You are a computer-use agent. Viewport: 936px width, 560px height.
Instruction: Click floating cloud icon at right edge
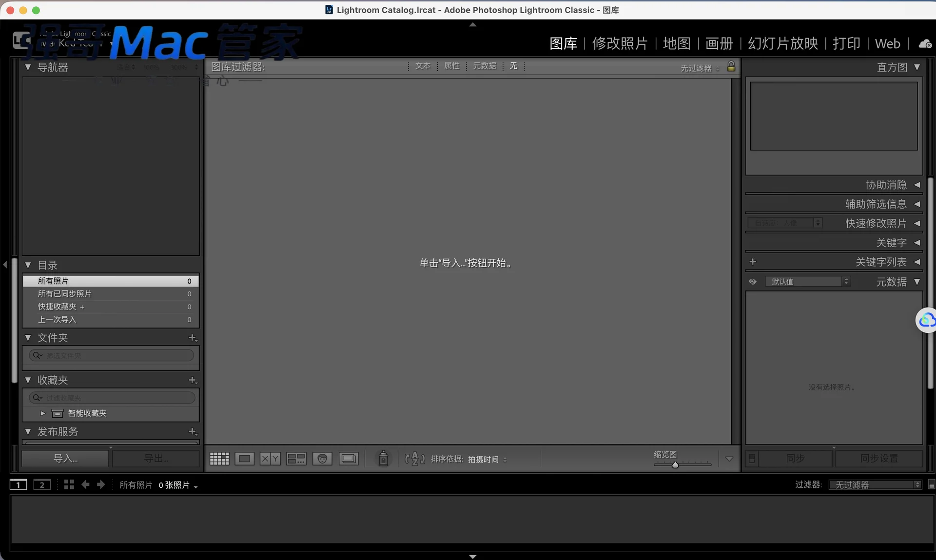coord(926,320)
